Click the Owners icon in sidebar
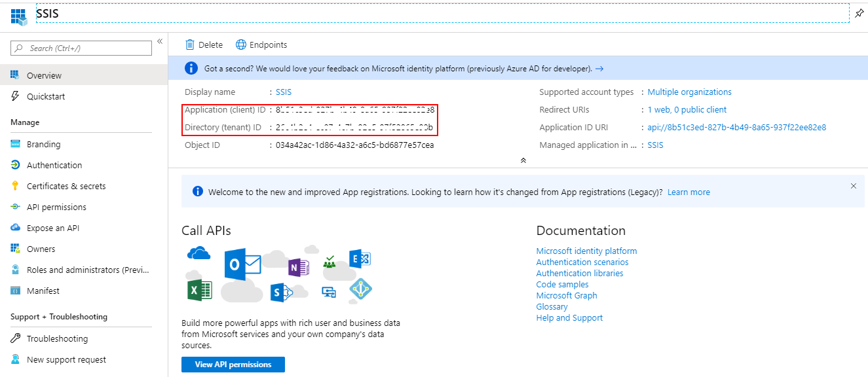Screen dimensions: 868x377 (x=15, y=249)
